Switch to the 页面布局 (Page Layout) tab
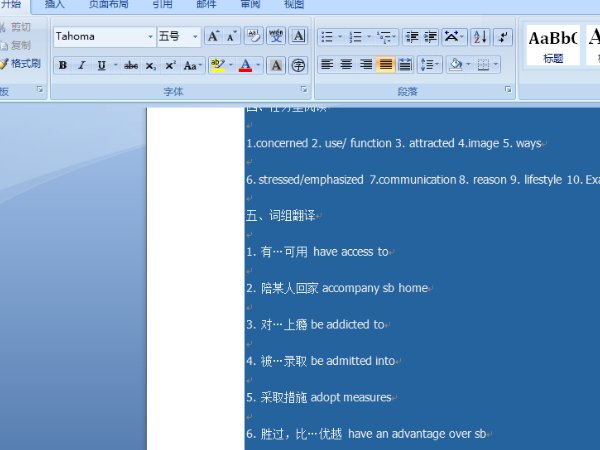This screenshot has width=600, height=450. point(109,5)
